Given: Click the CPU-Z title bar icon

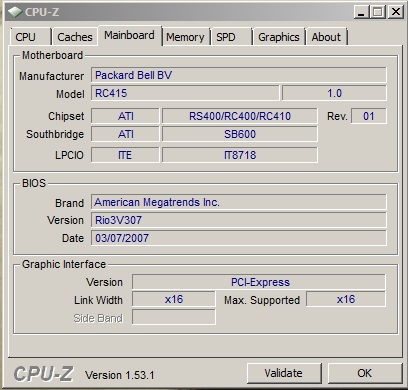Looking at the screenshot, I should pos(15,12).
